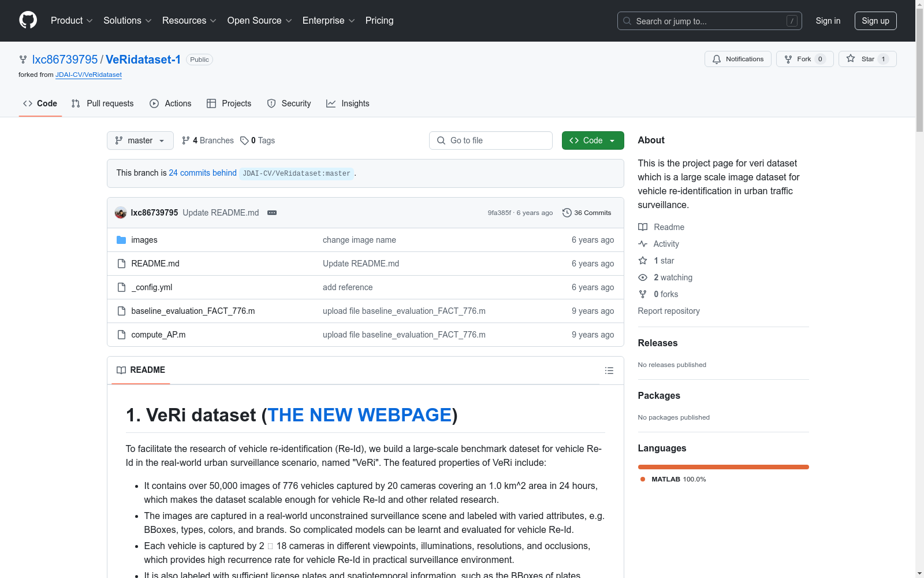Click the commit history clock icon

click(x=567, y=213)
